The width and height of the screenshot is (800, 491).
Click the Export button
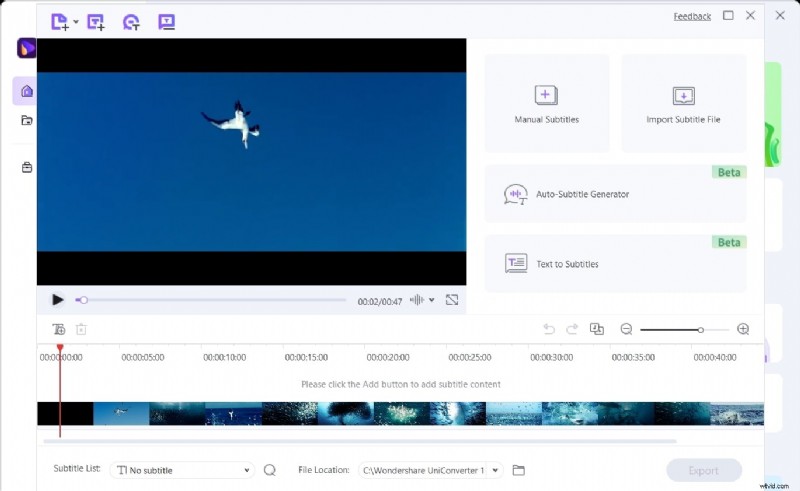coord(704,470)
